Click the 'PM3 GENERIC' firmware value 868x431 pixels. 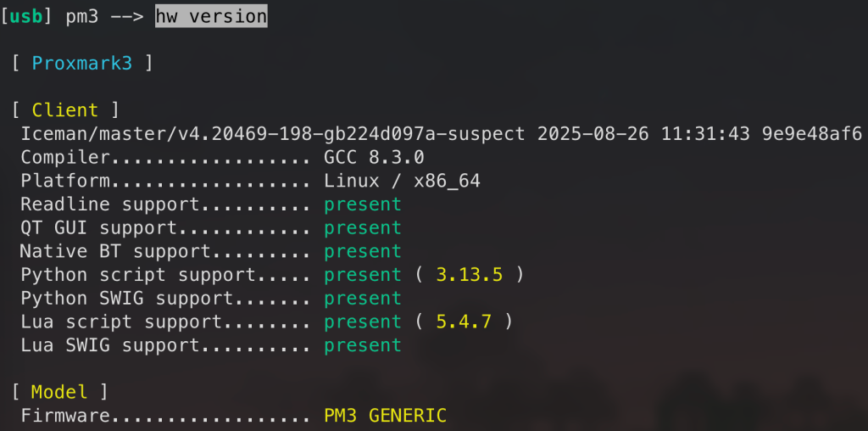(x=385, y=416)
